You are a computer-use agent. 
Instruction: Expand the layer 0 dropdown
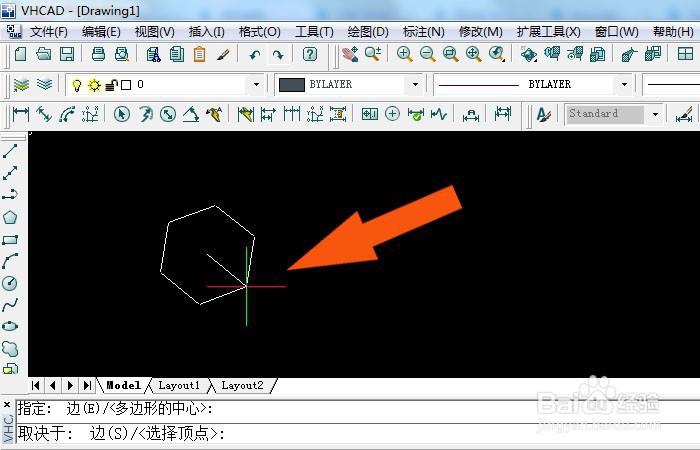[x=256, y=84]
